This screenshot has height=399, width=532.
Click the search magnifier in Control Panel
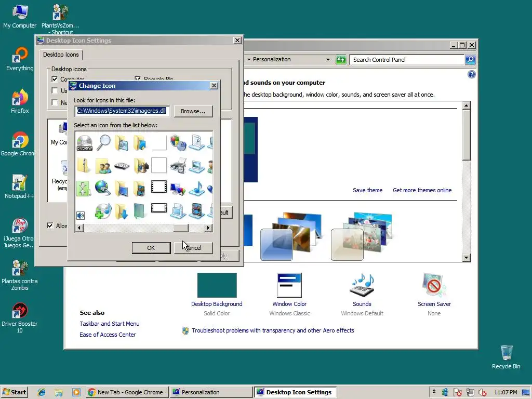coord(470,60)
